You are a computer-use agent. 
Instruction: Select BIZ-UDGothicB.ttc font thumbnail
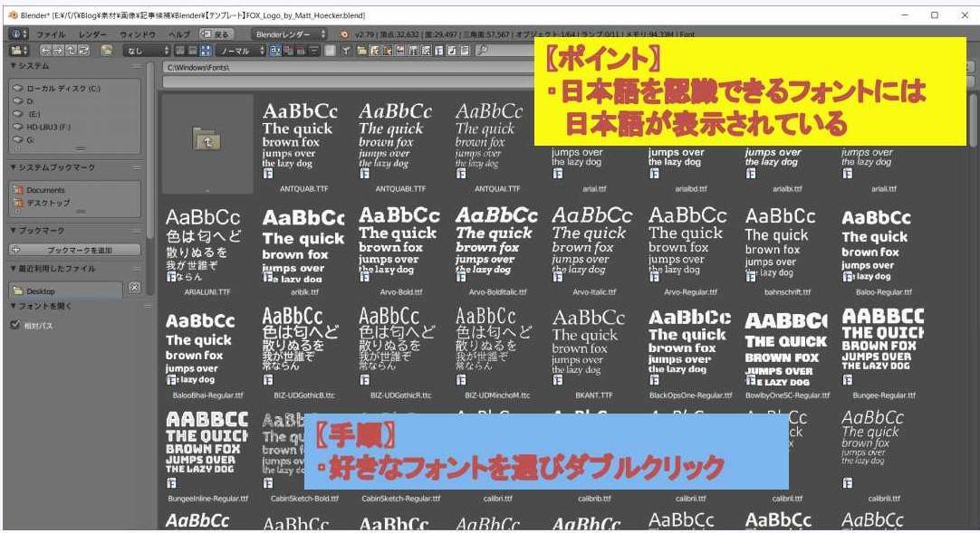303,353
